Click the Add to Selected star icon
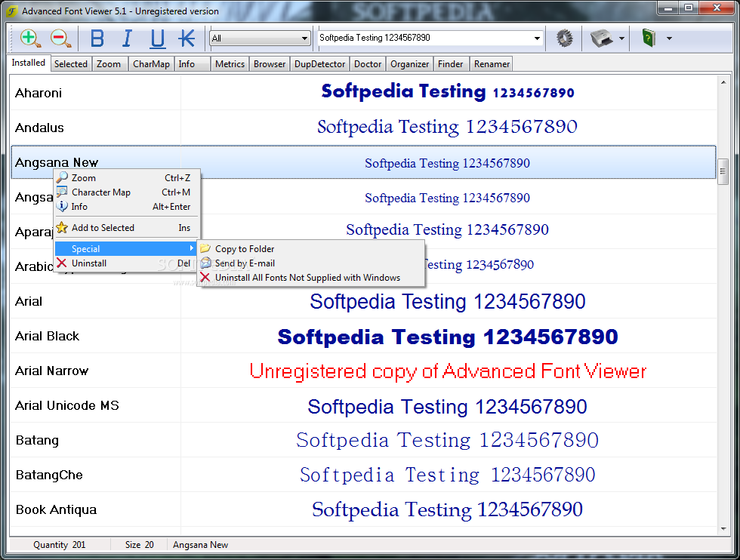The width and height of the screenshot is (740, 560). (62, 227)
